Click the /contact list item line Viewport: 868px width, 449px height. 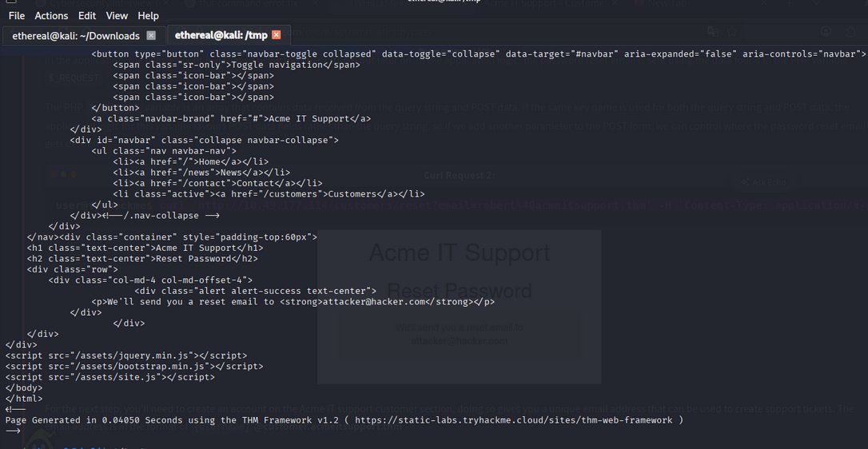click(217, 183)
